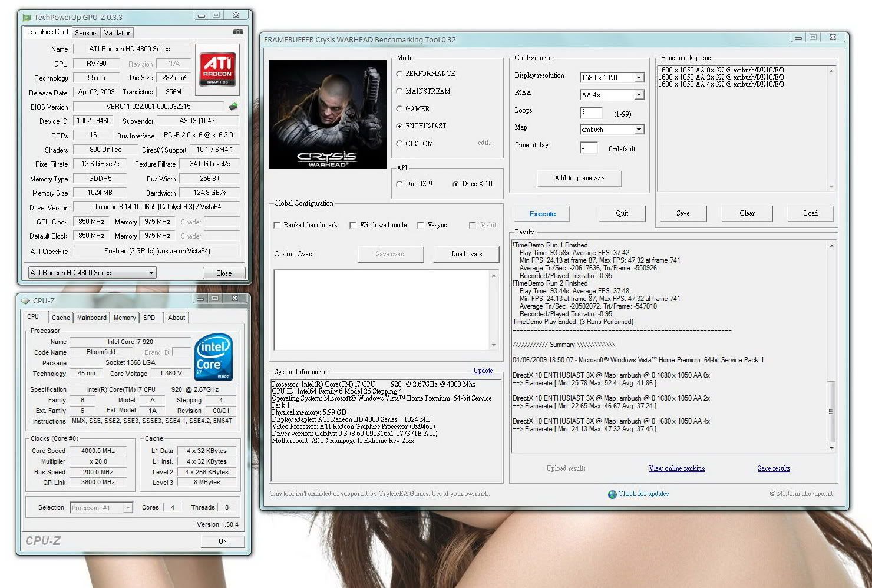This screenshot has height=588, width=872.
Task: Click the ATI CrossFire status field
Action: click(x=157, y=251)
